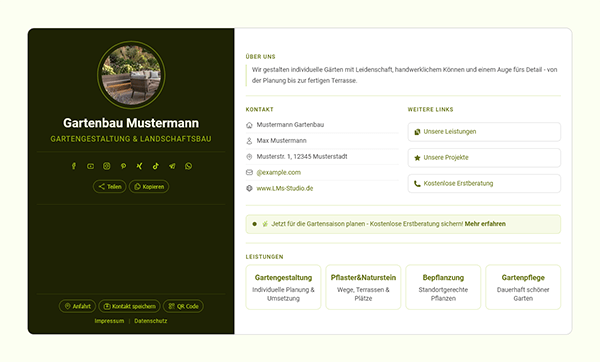Click the house icon beside Mustermann Gartenbau

click(249, 125)
